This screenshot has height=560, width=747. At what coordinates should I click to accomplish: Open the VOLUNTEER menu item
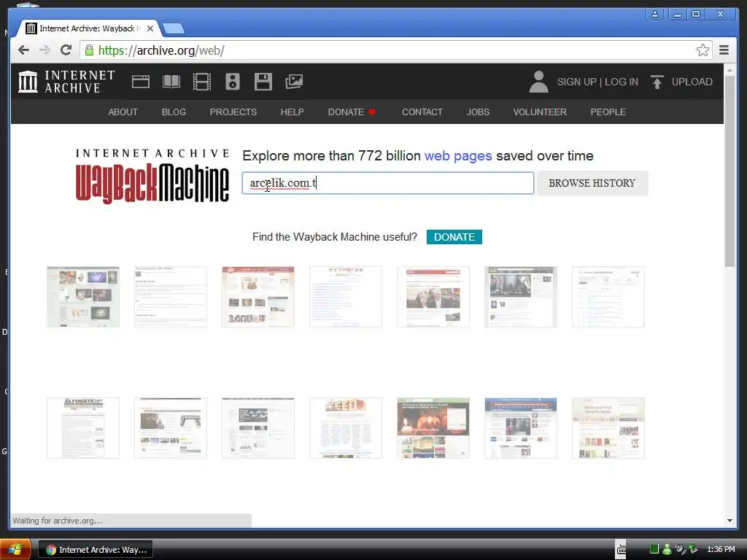(540, 112)
